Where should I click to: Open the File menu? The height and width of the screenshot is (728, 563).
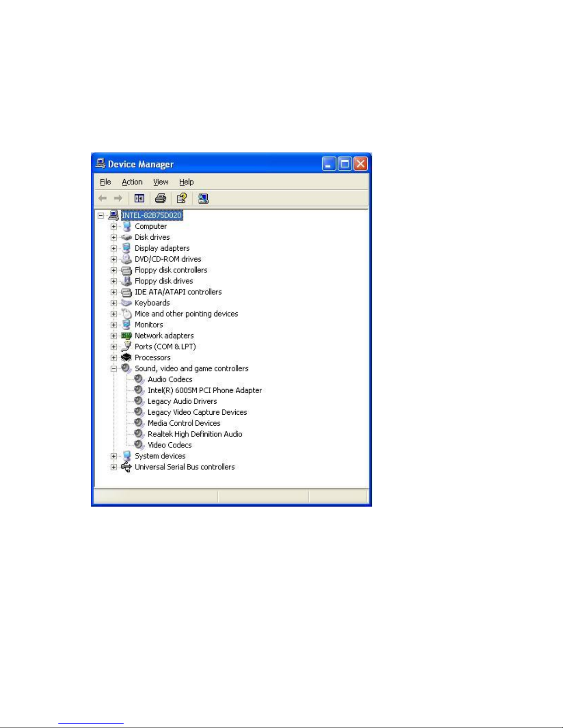[x=105, y=182]
